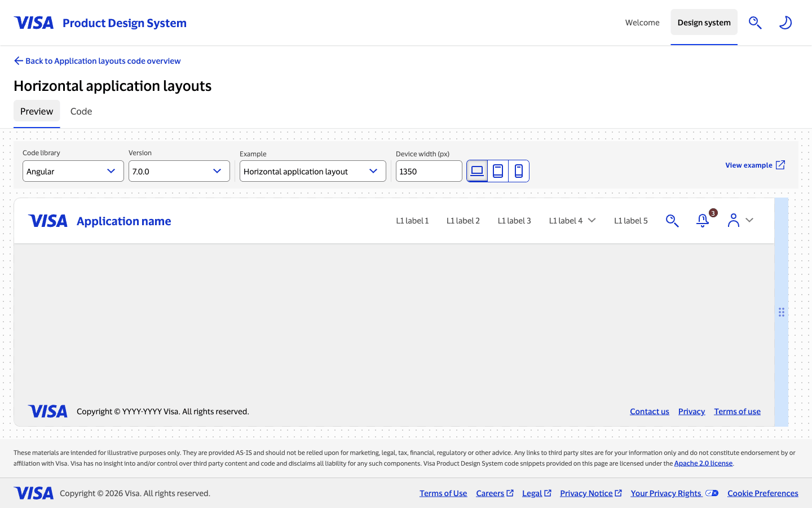Open the Design system navigation item
The width and height of the screenshot is (812, 508).
tap(704, 23)
